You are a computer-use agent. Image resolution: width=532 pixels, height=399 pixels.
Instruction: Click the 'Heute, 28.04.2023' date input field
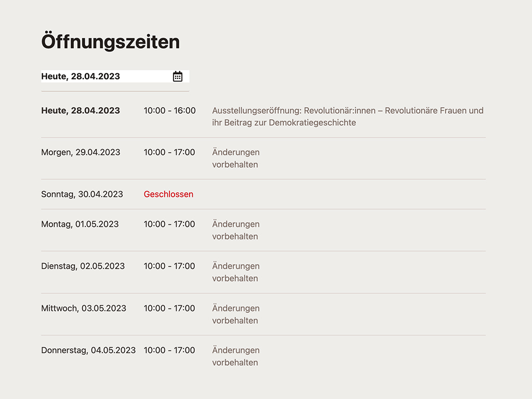[x=104, y=76]
